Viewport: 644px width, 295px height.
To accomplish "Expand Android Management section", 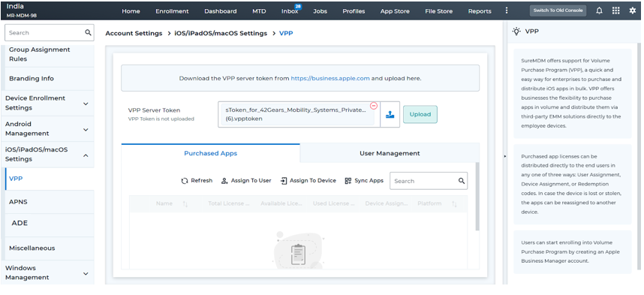I will coord(86,129).
